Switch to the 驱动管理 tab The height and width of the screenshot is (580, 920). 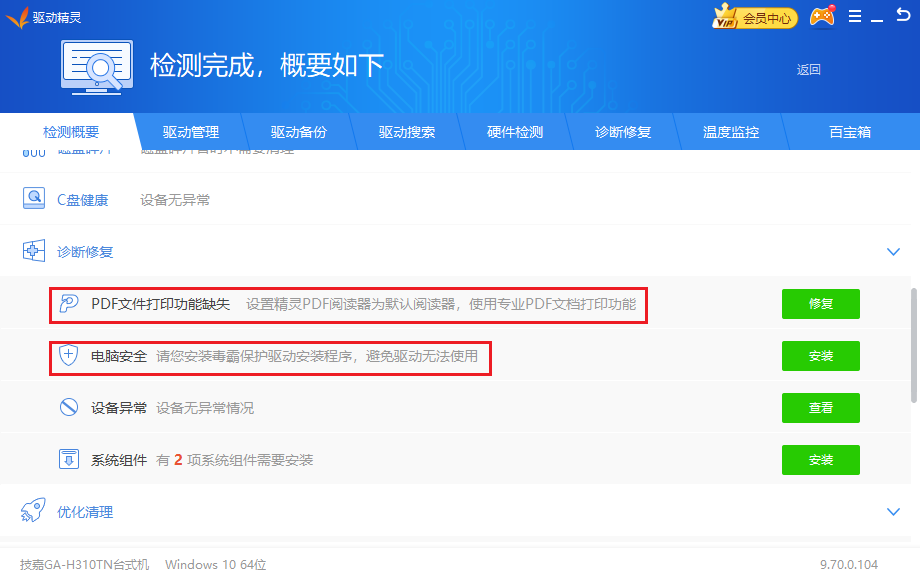(x=191, y=132)
